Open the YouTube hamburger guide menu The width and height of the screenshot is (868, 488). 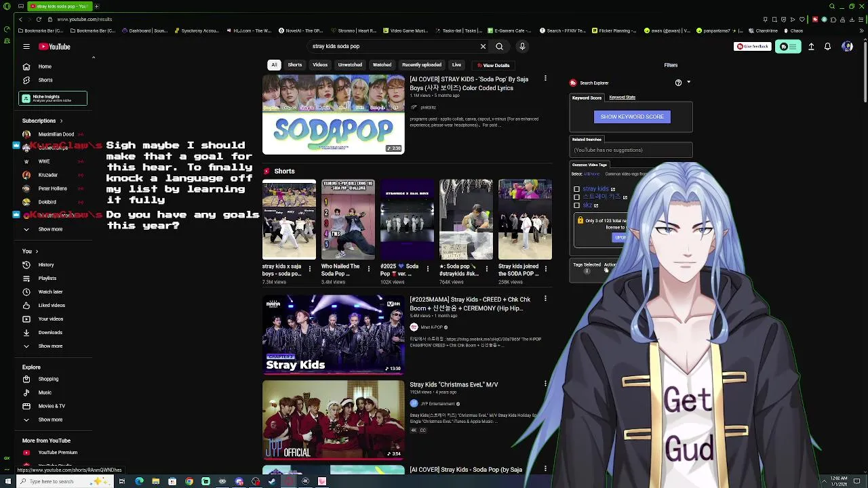pyautogui.click(x=26, y=47)
